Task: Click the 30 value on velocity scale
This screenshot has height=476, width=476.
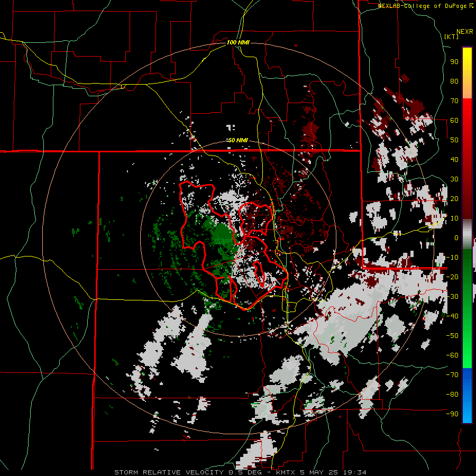Action: tap(454, 179)
